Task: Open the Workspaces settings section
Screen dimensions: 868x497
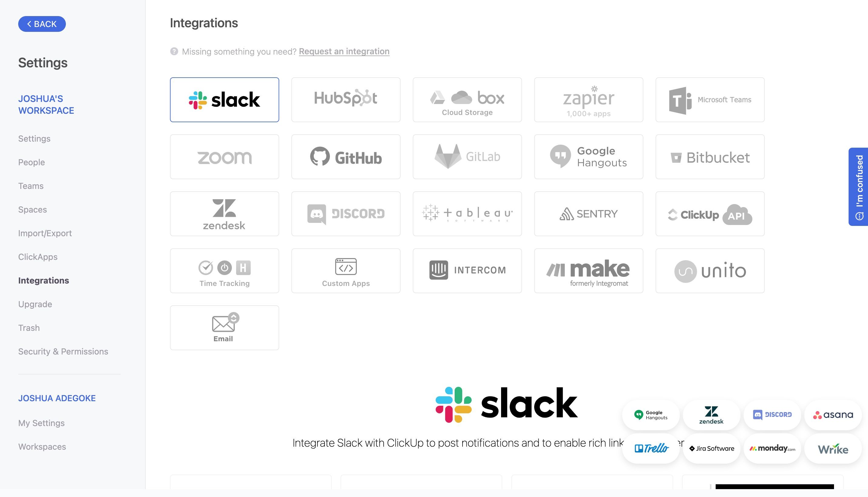Action: (x=42, y=446)
